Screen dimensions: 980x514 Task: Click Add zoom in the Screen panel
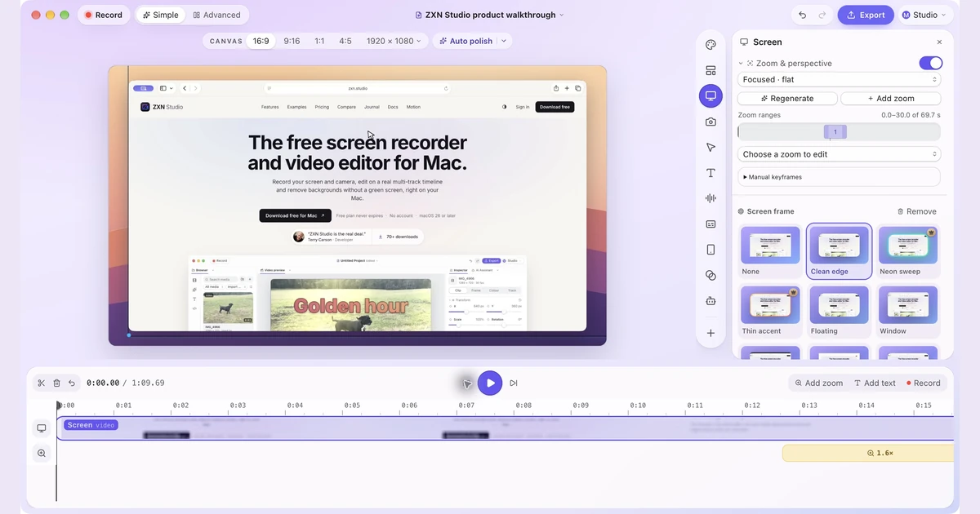pos(891,99)
